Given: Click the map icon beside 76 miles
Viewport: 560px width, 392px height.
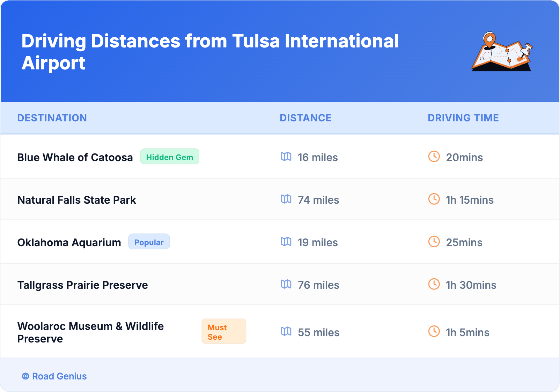Looking at the screenshot, I should pos(286,284).
